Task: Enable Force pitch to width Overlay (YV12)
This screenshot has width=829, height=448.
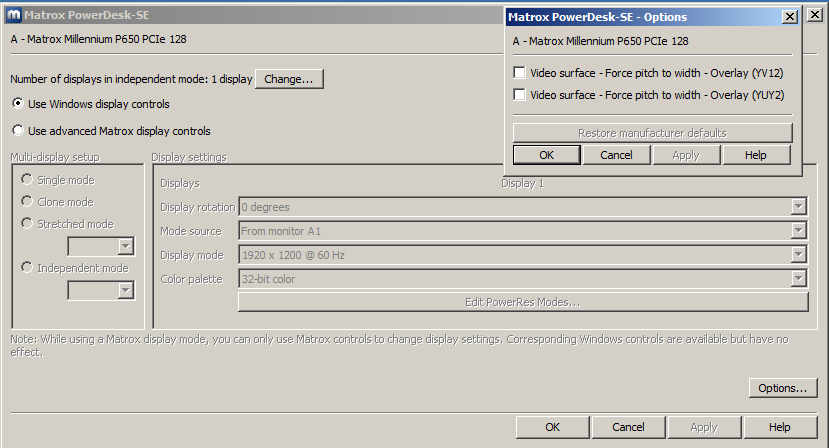Action: pos(519,72)
